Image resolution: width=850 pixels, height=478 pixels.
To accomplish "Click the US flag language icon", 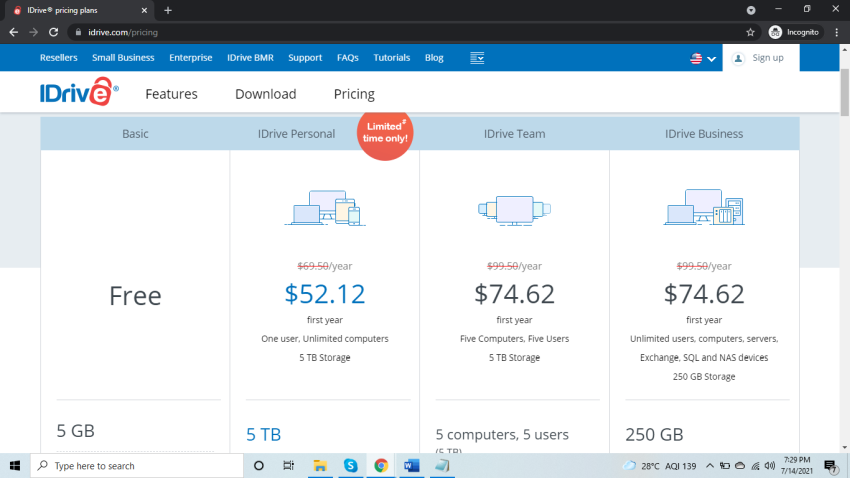I will coord(696,58).
